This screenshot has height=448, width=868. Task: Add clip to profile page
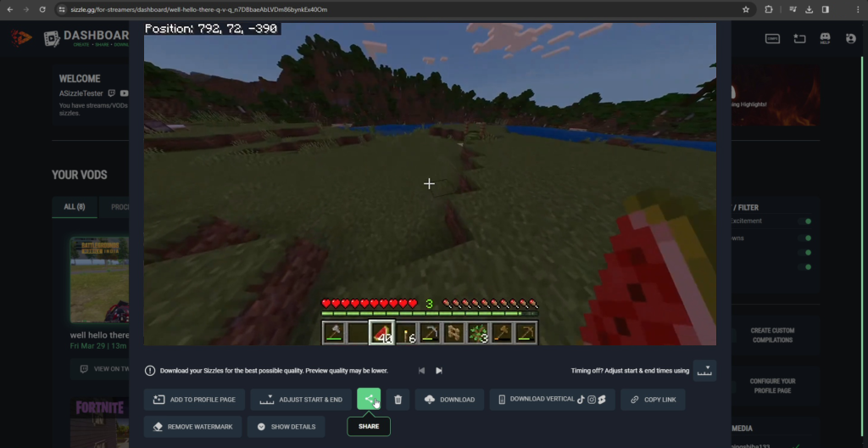coord(194,399)
